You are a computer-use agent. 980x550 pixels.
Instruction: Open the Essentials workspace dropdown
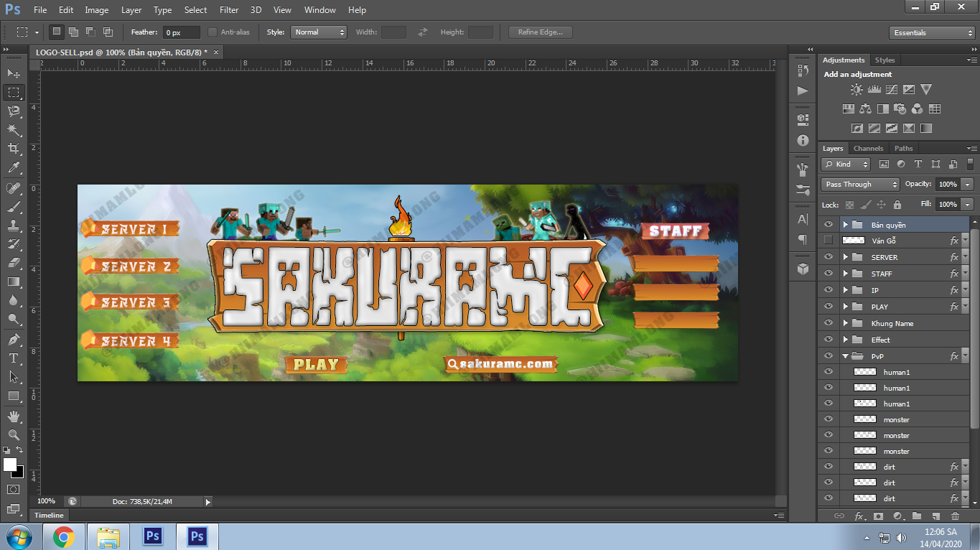(x=931, y=33)
